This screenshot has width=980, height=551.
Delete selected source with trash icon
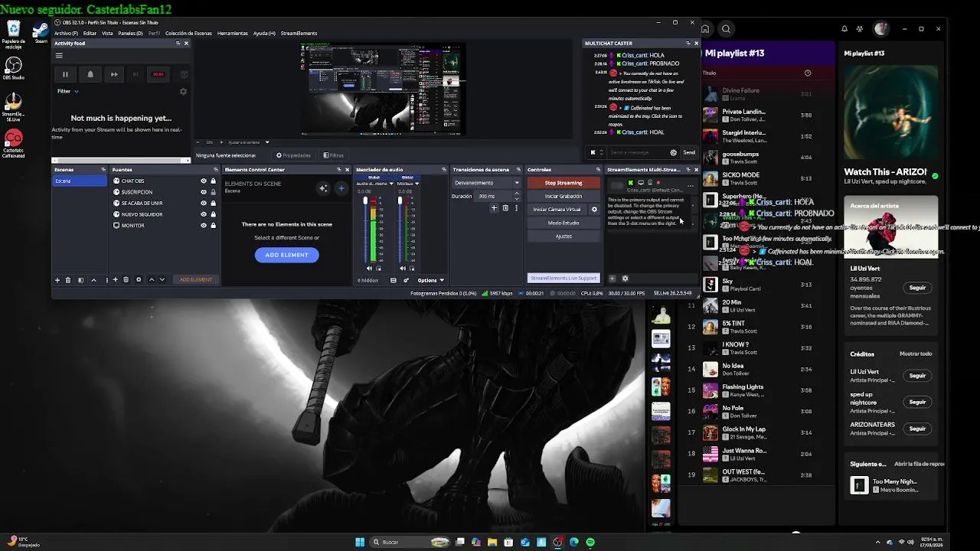tap(126, 280)
